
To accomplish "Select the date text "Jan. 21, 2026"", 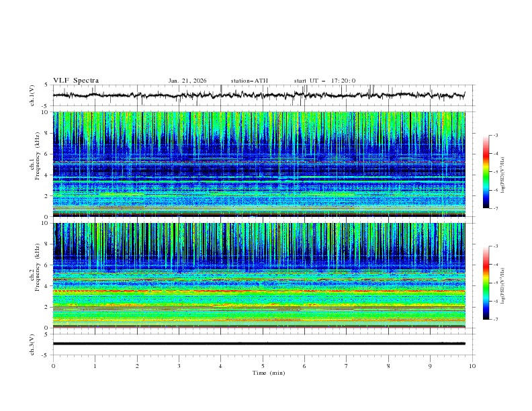I will 187,81.
